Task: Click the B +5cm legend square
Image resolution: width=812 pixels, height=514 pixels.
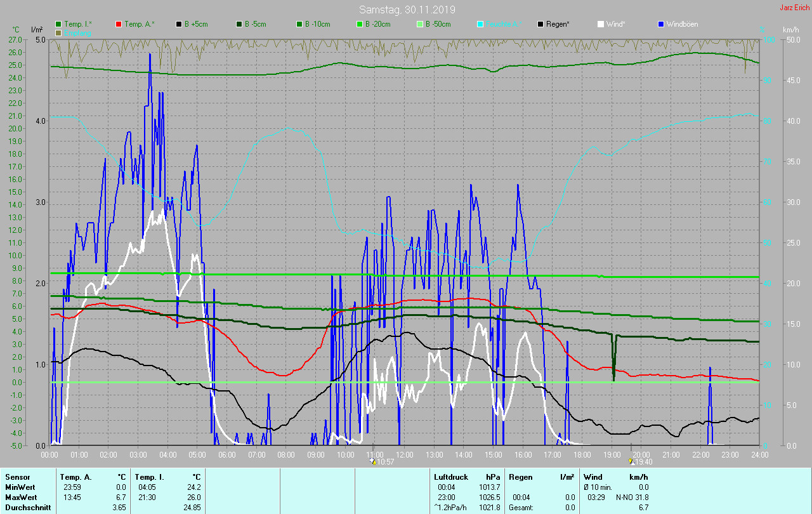Action: click(179, 24)
